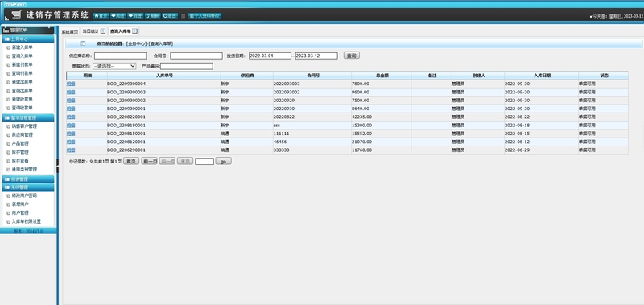The image size is (644, 305).
Task: Expand the 系统管理 menu section
Action: (28, 188)
